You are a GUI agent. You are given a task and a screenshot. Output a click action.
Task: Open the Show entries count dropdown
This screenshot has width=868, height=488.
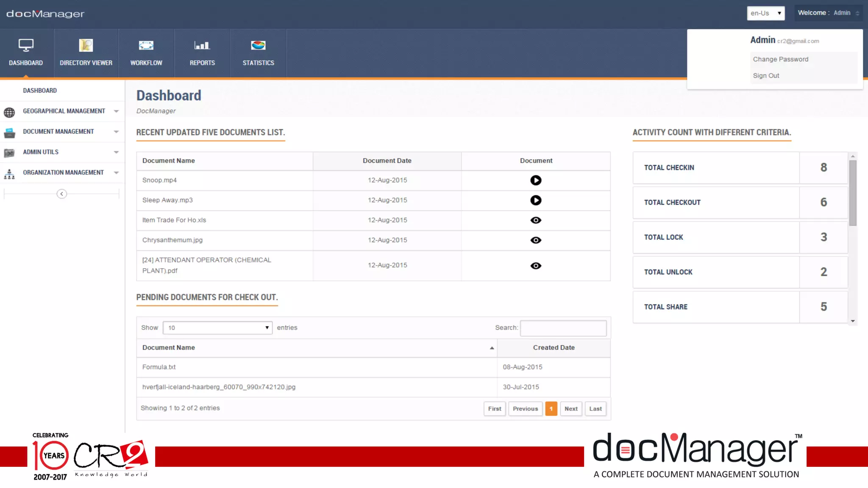coord(217,328)
